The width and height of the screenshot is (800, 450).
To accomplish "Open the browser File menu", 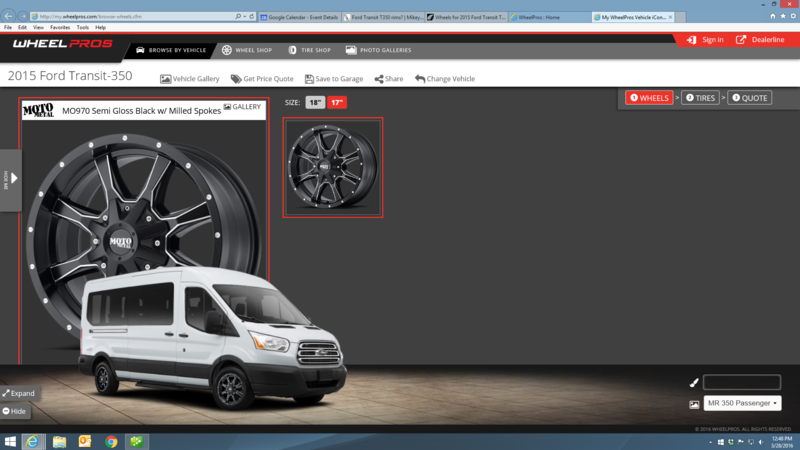I will coord(8,28).
